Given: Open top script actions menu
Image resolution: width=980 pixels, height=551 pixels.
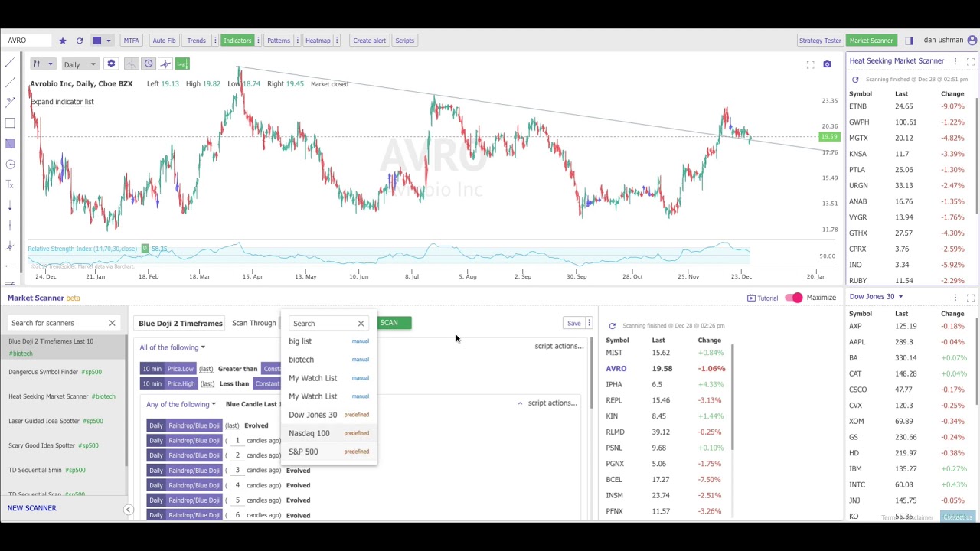Looking at the screenshot, I should [559, 346].
